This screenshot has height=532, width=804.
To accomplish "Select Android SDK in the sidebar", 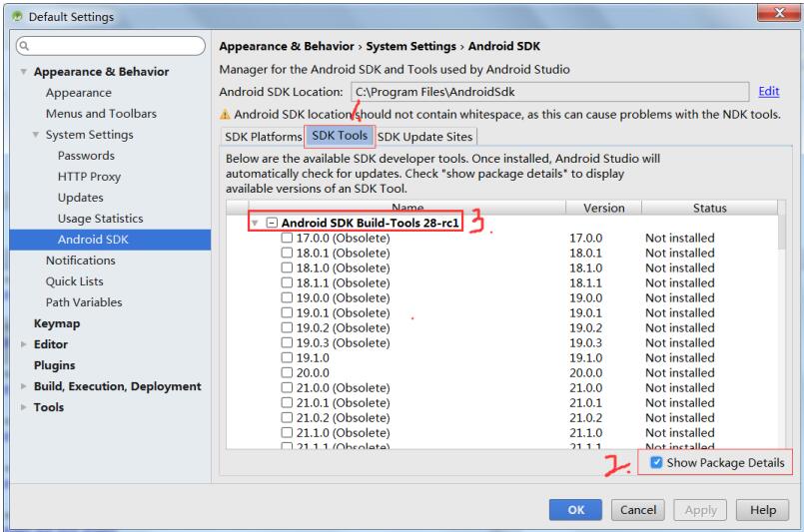I will 110,240.
